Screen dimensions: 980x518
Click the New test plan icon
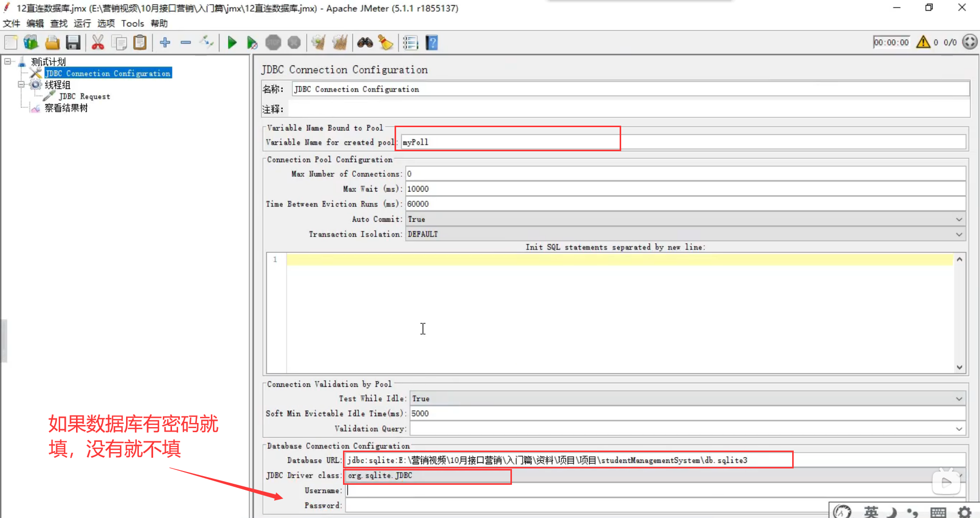pos(11,42)
